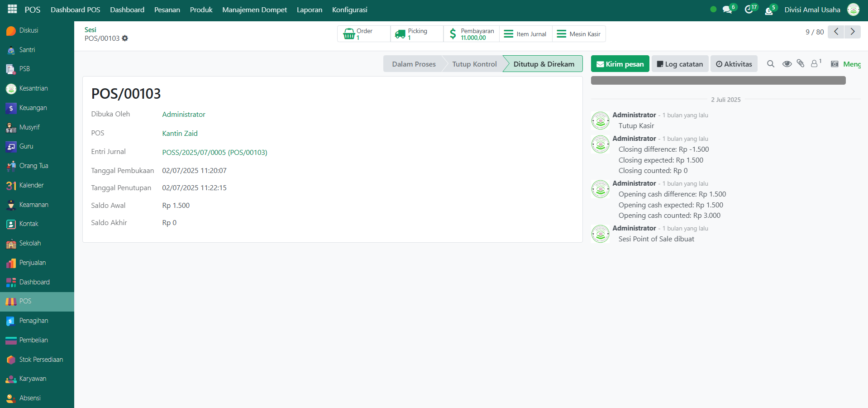The height and width of the screenshot is (408, 868).
Task: Open Pembayaran 11.000,00 stat button
Action: coord(471,34)
